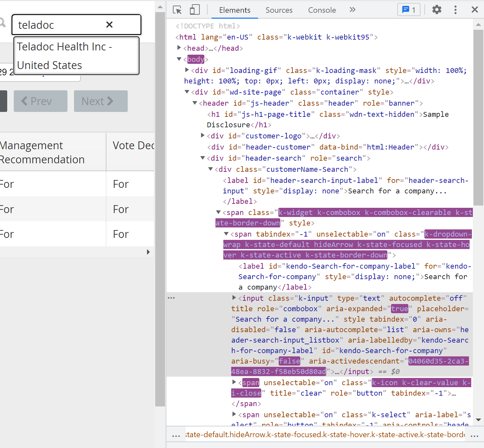
Task: Clear the teladoc search field
Action: click(x=109, y=25)
